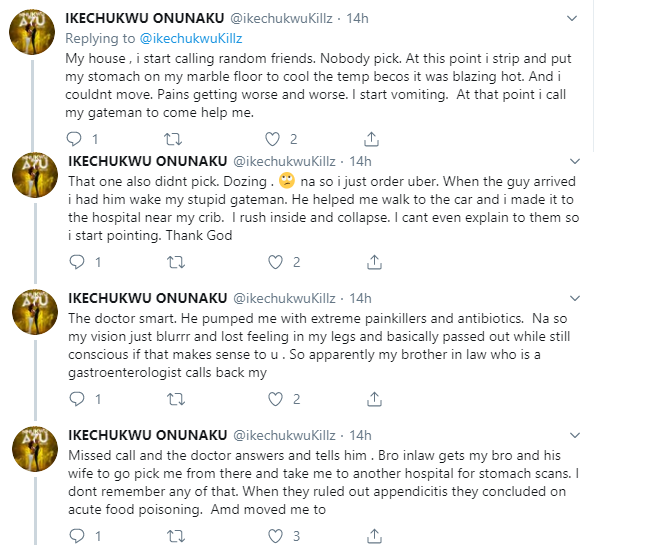Open the 14h timestamp on 'Missed call' tweet

[x=360, y=435]
